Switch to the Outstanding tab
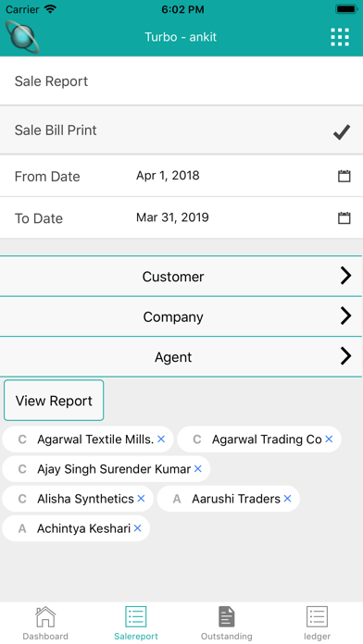The width and height of the screenshot is (363, 644). coord(227,623)
